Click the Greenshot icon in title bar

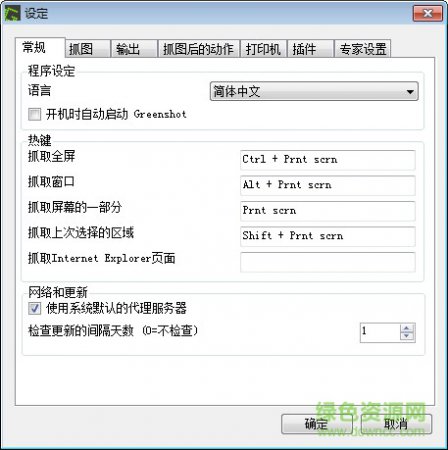click(x=12, y=13)
